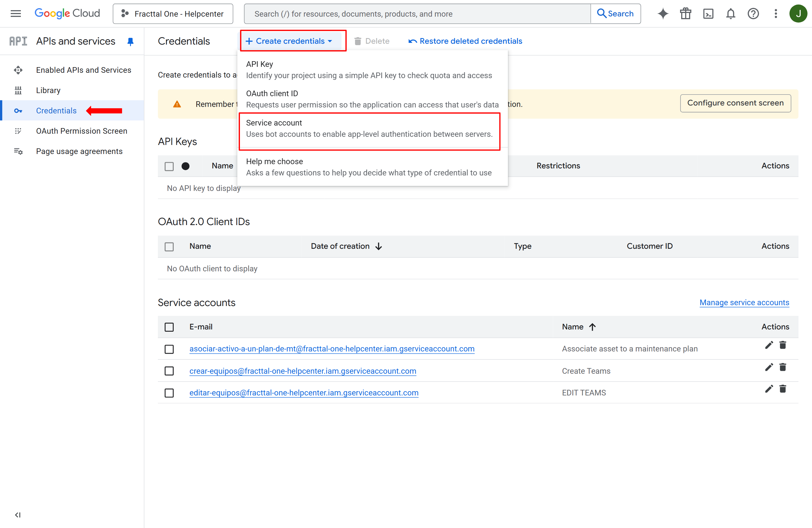Open the Fracttal One - Helpcenter project picker
The width and height of the screenshot is (812, 528).
click(x=173, y=14)
